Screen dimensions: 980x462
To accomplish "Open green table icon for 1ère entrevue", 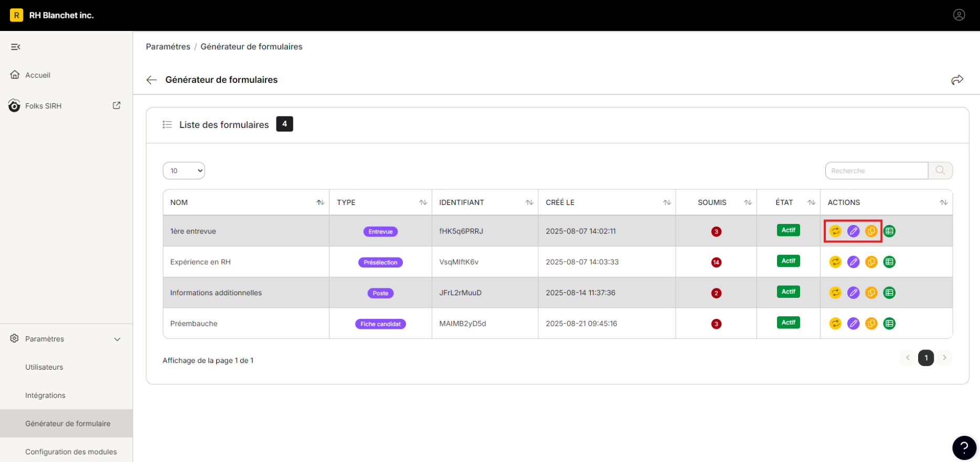I will (889, 231).
